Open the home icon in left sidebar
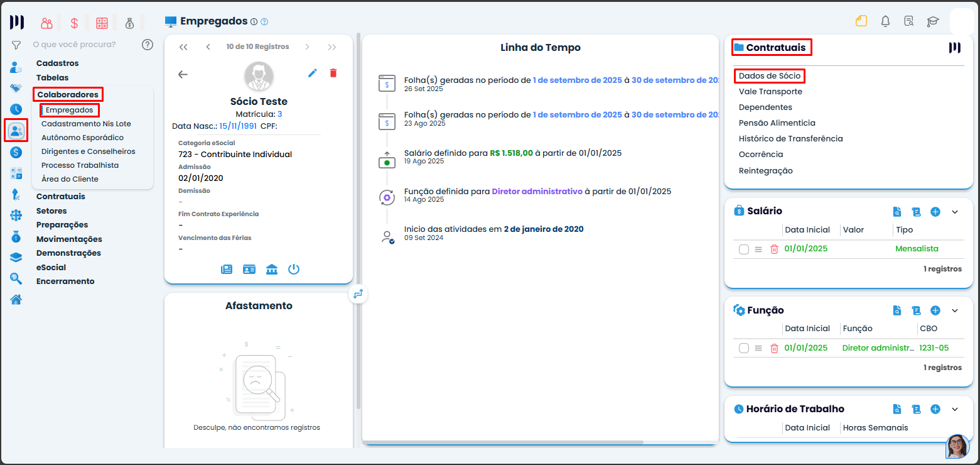980x465 pixels. [x=16, y=299]
